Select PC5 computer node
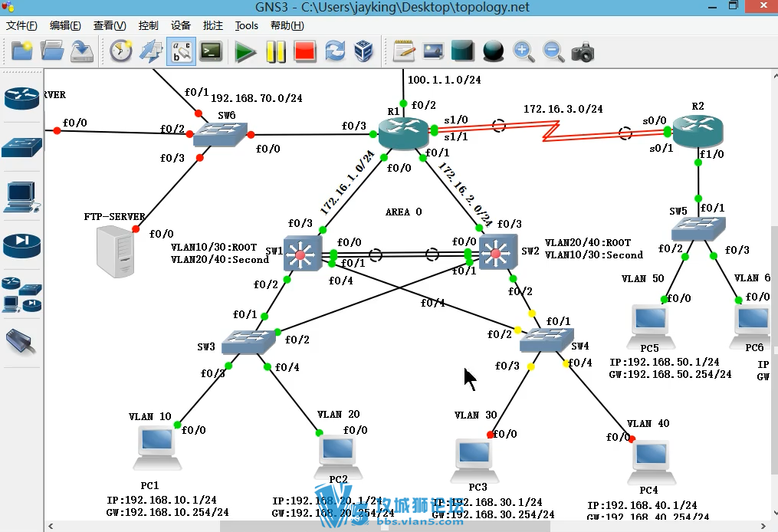The image size is (778, 532). coord(651,326)
